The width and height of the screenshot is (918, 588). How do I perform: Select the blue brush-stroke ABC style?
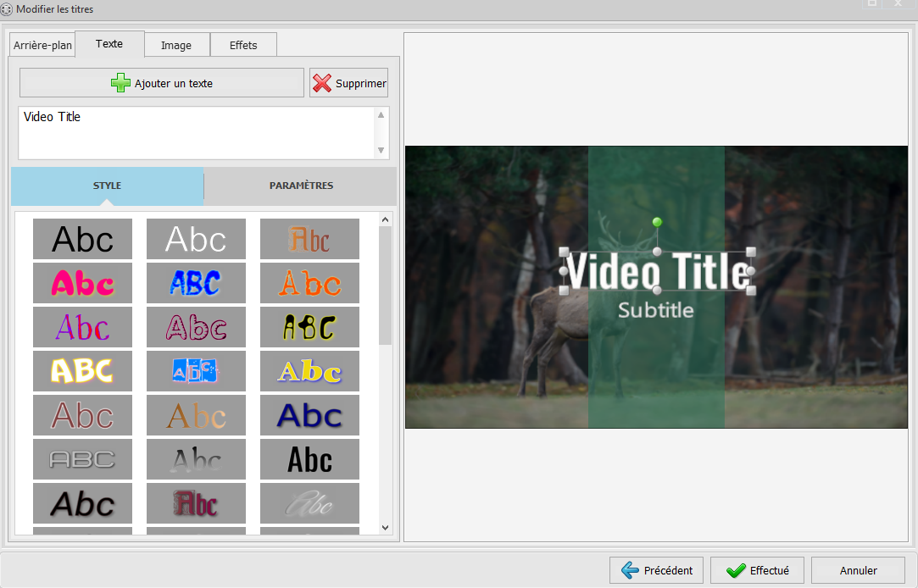click(196, 283)
